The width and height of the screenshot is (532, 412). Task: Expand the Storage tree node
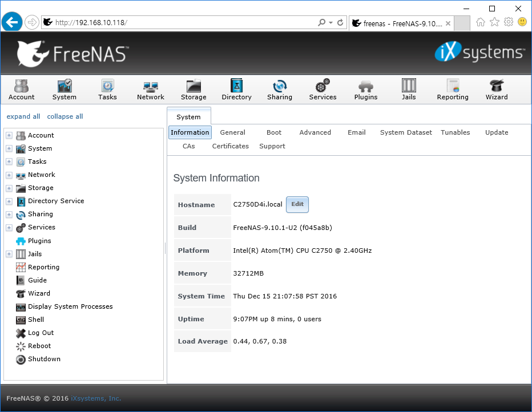click(x=9, y=188)
